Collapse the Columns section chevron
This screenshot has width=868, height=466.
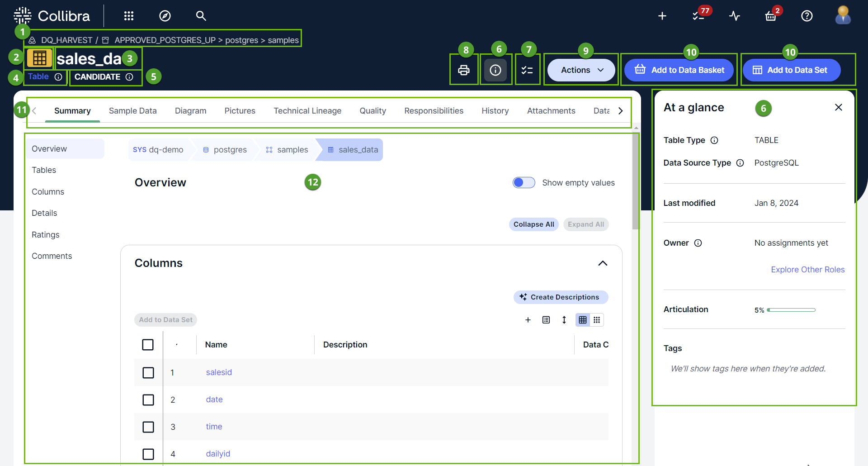pos(603,263)
